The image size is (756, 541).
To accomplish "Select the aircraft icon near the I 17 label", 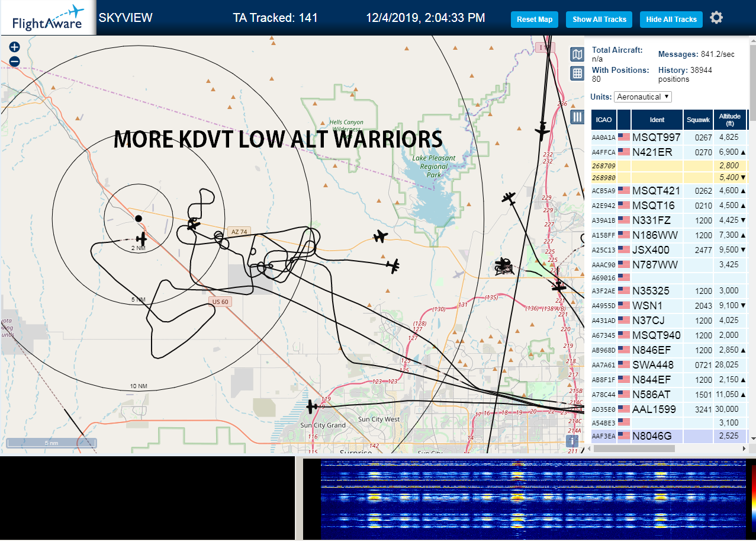I will pyautogui.click(x=542, y=131).
